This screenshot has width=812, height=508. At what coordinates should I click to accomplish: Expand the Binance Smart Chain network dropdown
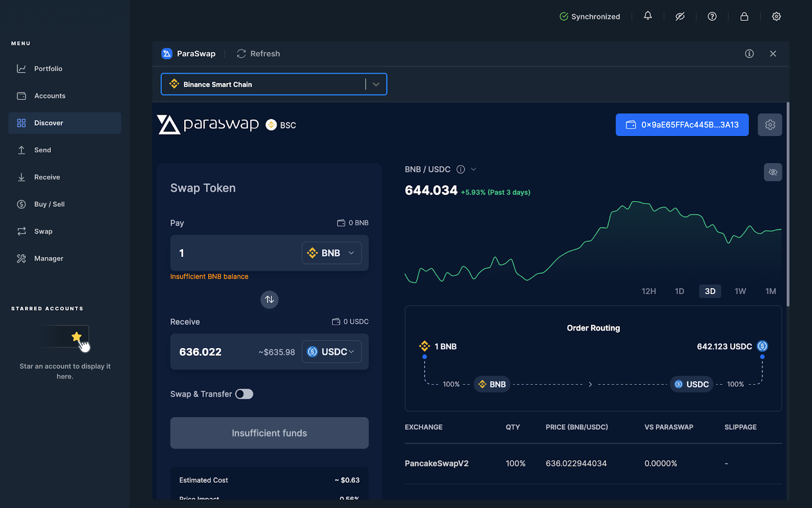pyautogui.click(x=274, y=84)
